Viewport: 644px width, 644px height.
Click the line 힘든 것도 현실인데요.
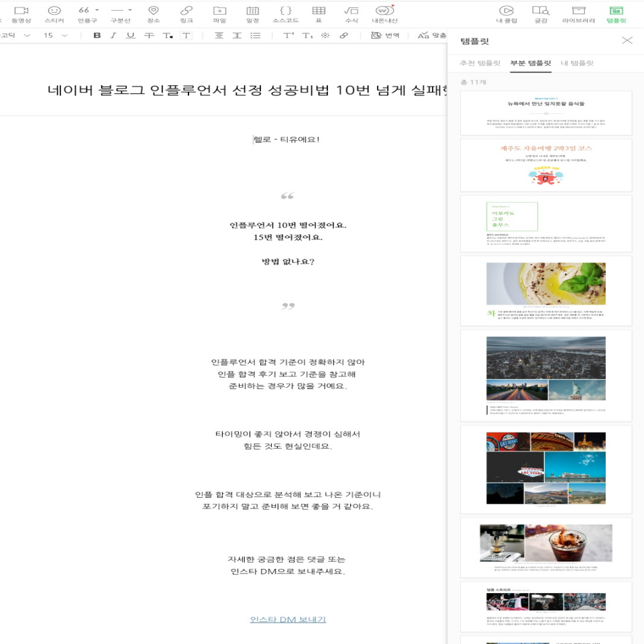[x=288, y=446]
